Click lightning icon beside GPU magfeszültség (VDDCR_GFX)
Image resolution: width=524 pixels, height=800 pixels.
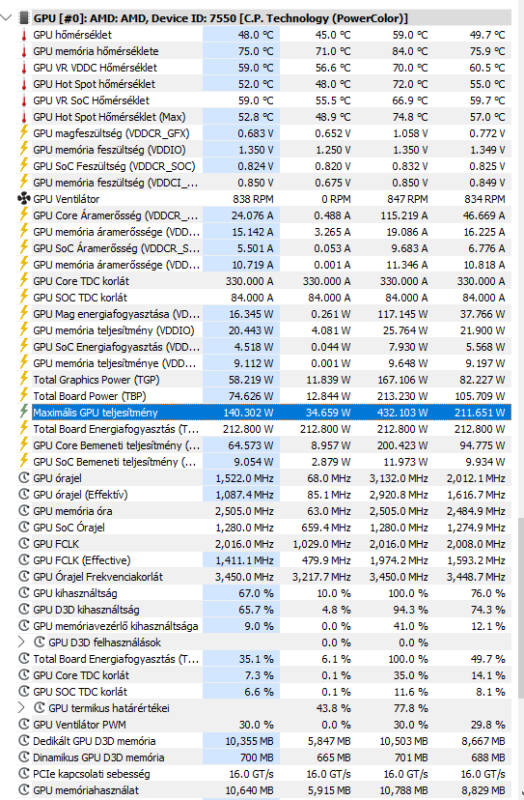tap(23, 133)
